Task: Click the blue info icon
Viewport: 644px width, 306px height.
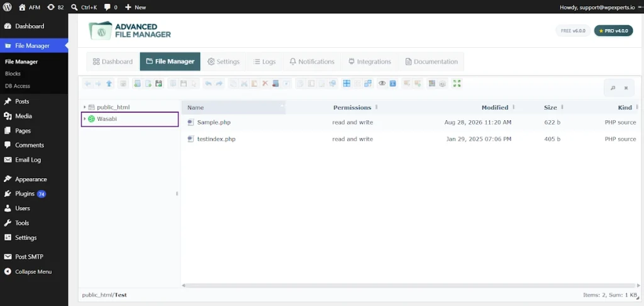Action: 392,84
